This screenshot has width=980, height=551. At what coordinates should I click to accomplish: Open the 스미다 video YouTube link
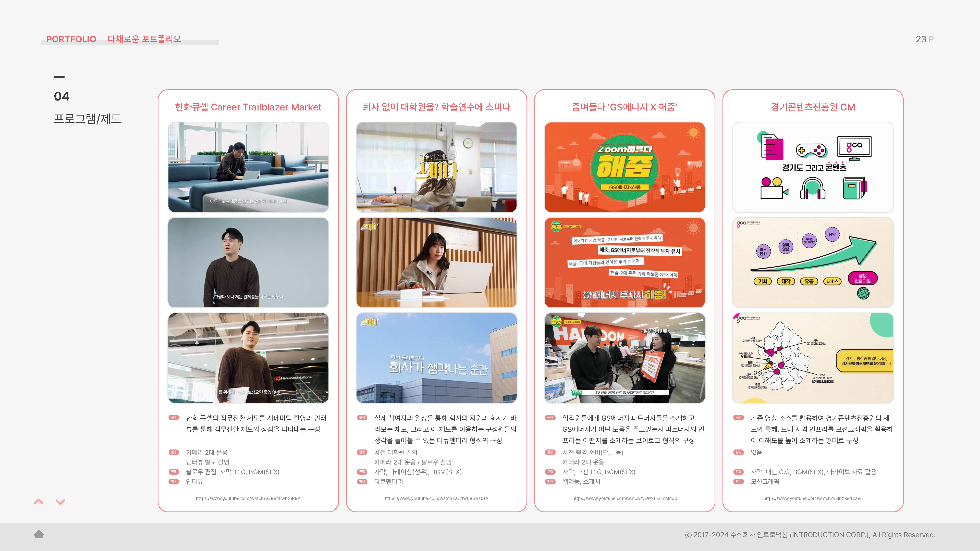click(436, 498)
